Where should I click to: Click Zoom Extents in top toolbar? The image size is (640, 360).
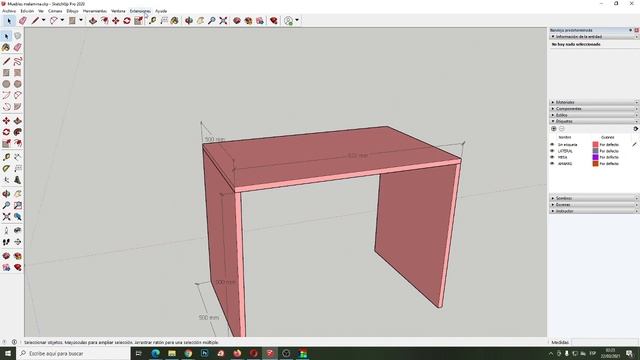point(223,20)
